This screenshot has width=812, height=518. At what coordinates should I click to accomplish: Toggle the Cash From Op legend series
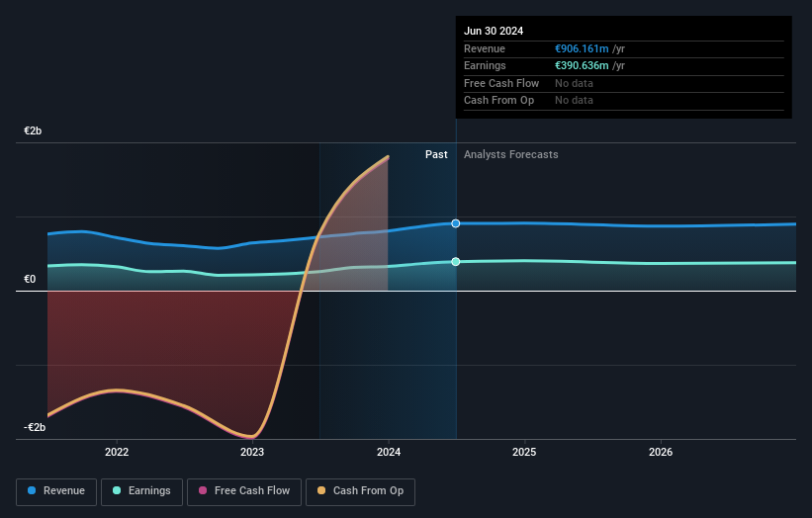pyautogui.click(x=360, y=491)
